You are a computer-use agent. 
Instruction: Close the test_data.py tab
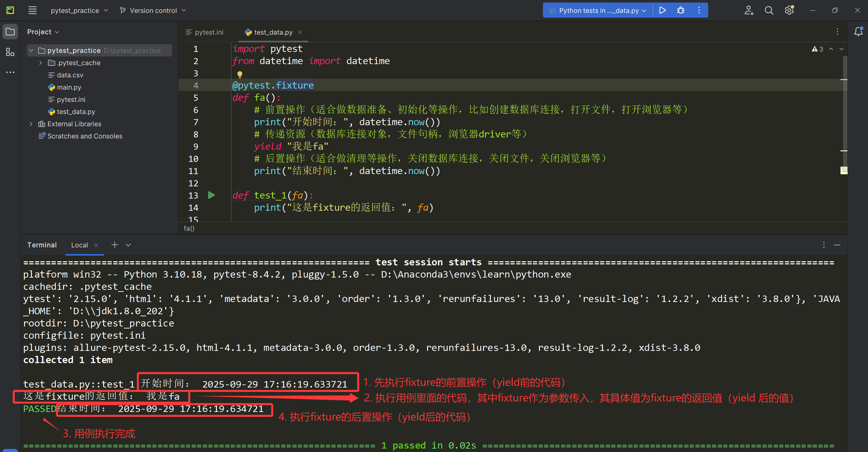click(x=300, y=32)
